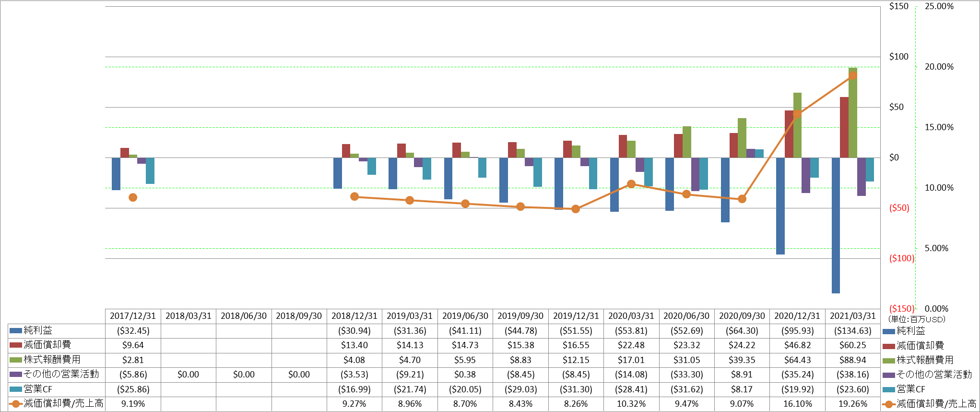Click the ($33.30) other operating activities cell
Viewport: 980px width, 412px height.
point(686,375)
